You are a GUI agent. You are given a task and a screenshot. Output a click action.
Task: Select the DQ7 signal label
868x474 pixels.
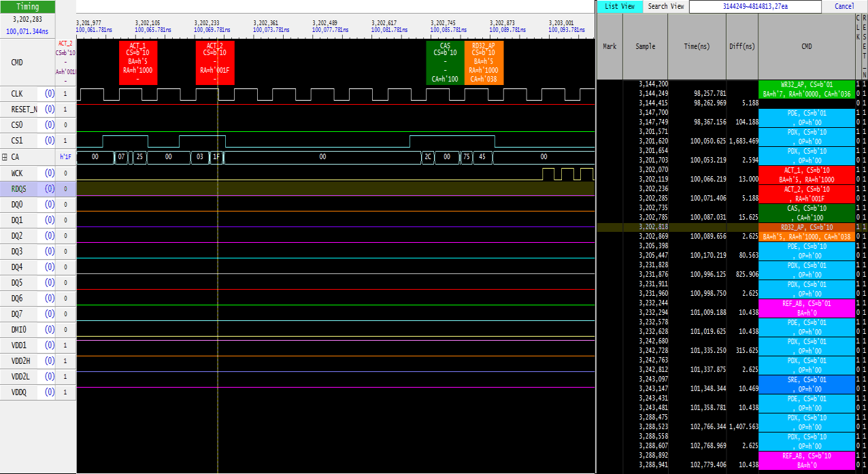coord(16,314)
